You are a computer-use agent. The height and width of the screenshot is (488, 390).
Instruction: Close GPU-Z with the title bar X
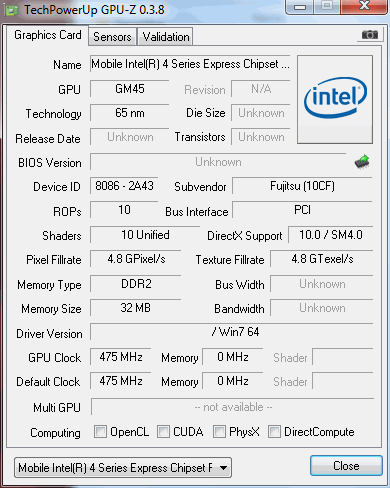[364, 6]
